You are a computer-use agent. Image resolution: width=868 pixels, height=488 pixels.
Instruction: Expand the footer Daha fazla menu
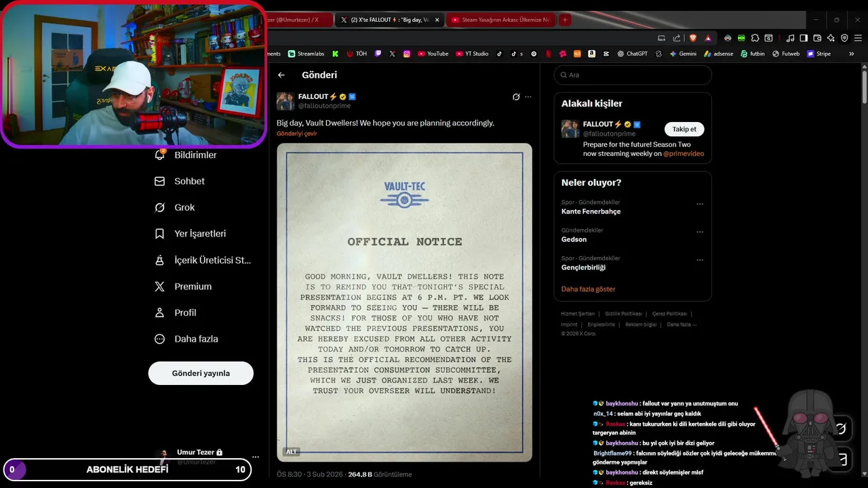click(681, 325)
